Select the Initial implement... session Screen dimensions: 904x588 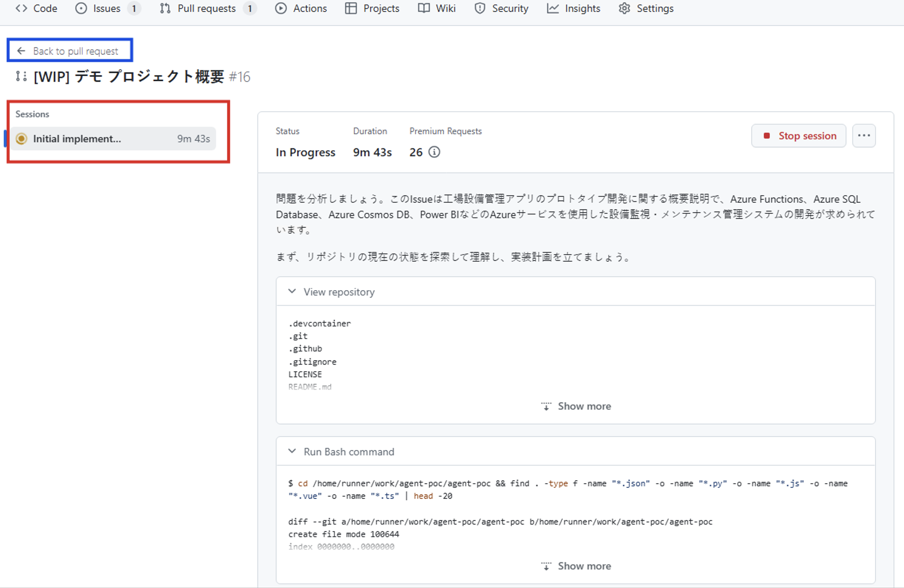pos(113,139)
